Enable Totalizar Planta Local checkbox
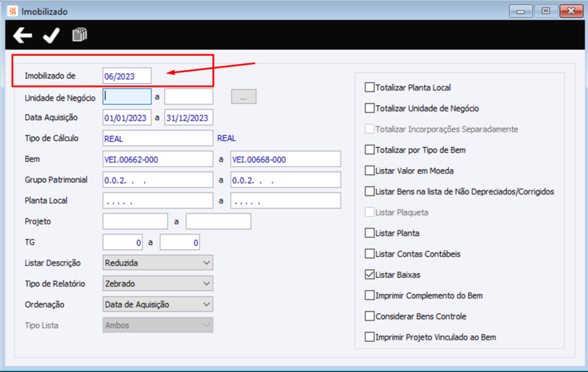Image resolution: width=588 pixels, height=372 pixels. [x=370, y=87]
